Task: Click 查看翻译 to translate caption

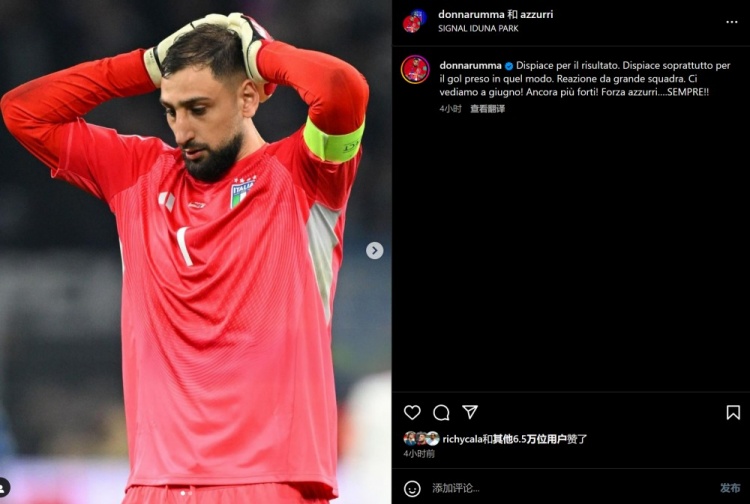Action: tap(487, 109)
